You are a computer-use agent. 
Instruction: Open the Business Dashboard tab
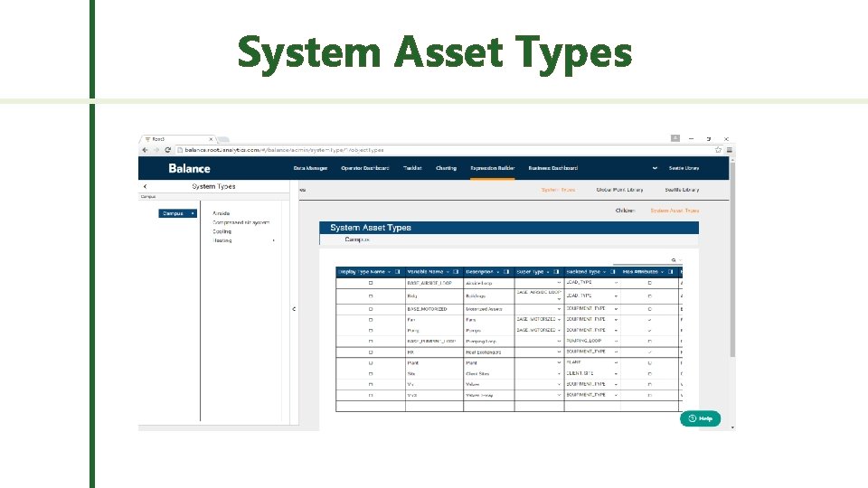pos(553,168)
